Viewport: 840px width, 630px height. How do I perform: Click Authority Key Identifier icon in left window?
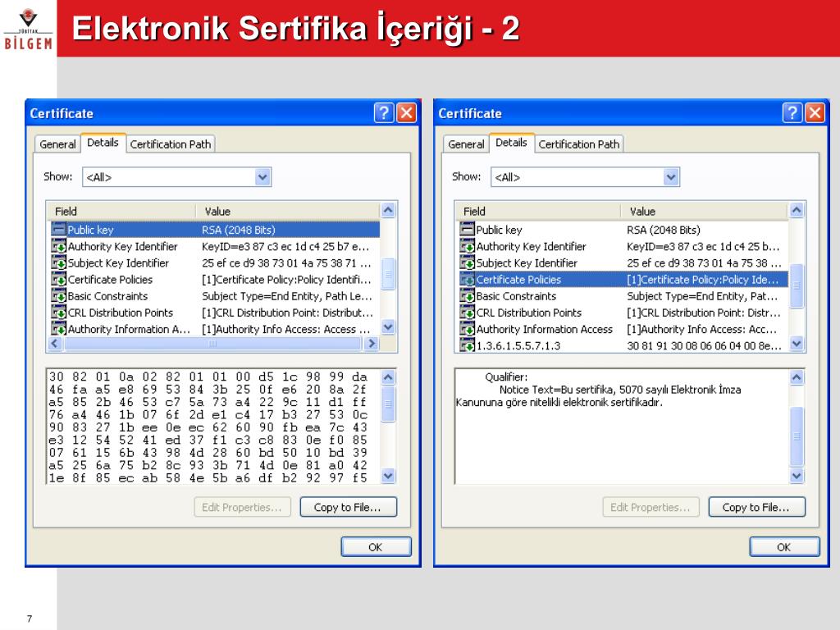click(x=58, y=246)
